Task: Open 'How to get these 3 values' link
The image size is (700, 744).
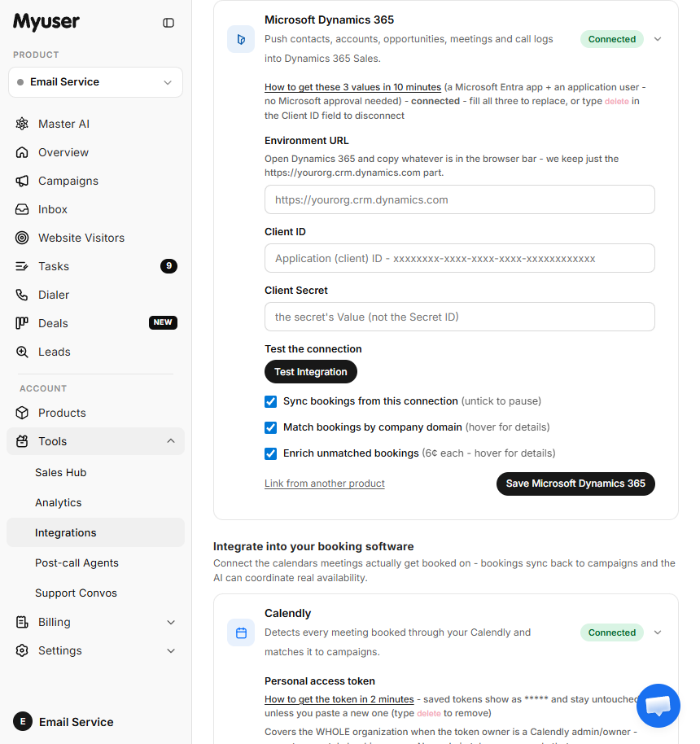Action: click(352, 87)
